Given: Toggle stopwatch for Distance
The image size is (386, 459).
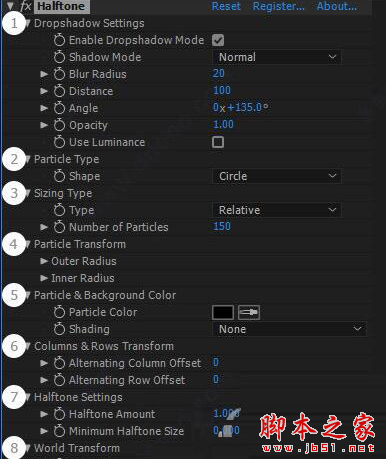Looking at the screenshot, I should click(59, 91).
